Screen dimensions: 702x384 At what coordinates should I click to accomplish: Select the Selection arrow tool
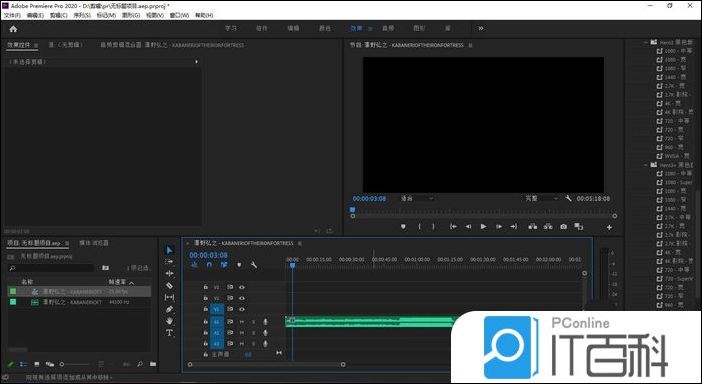169,250
